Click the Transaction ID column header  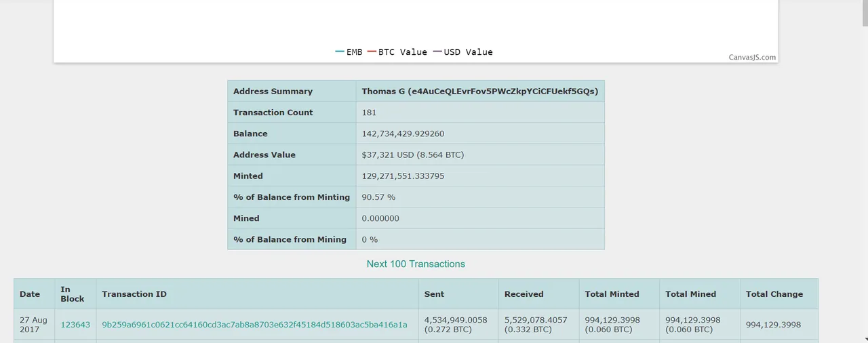(257, 294)
